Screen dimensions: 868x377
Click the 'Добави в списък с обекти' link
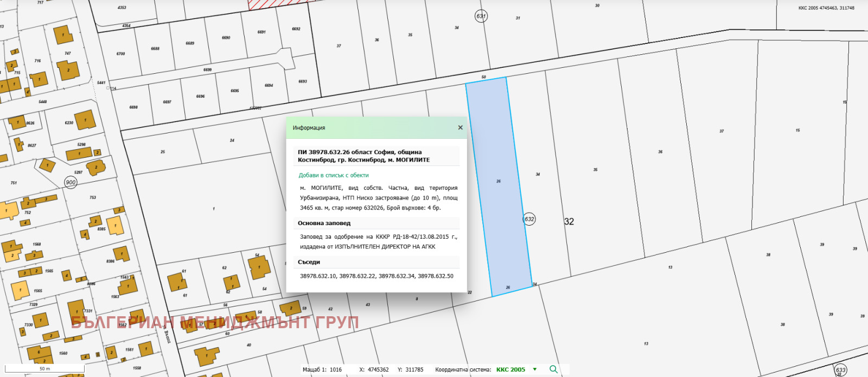333,175
